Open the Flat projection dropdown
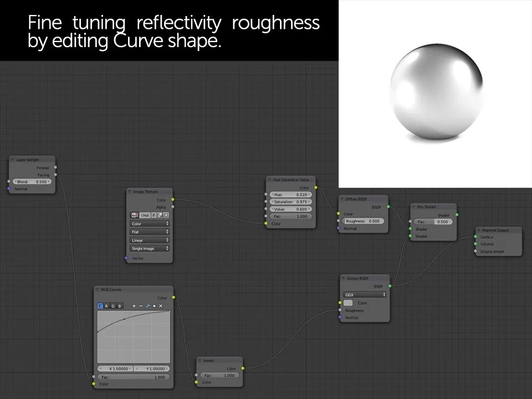Image resolution: width=532 pixels, height=399 pixels. click(x=150, y=232)
